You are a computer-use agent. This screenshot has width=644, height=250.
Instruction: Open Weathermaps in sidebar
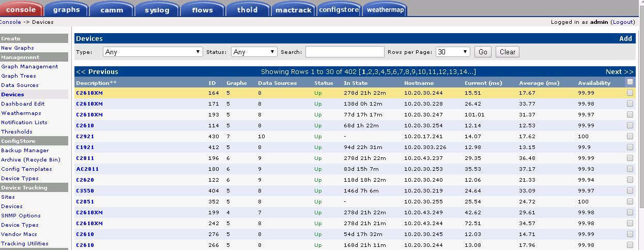(x=21, y=113)
